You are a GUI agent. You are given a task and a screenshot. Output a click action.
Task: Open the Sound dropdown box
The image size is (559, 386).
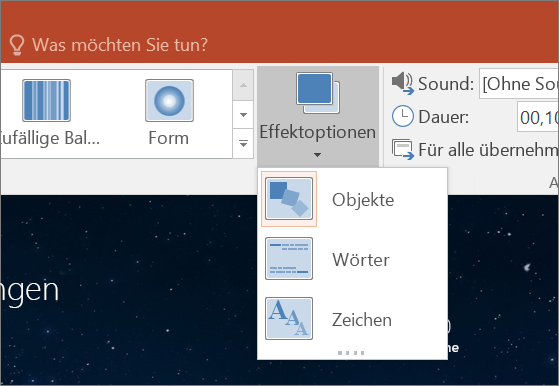click(519, 84)
